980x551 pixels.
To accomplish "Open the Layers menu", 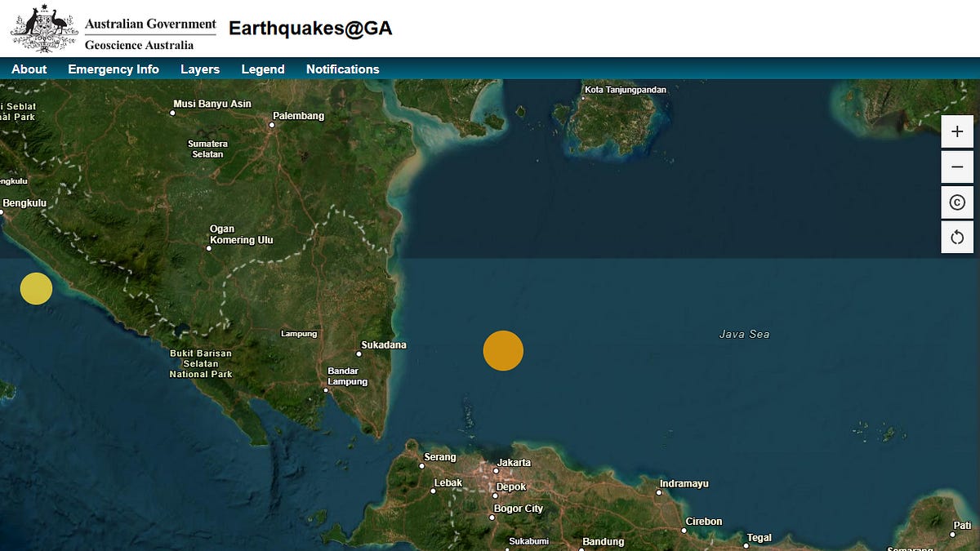I will point(200,69).
